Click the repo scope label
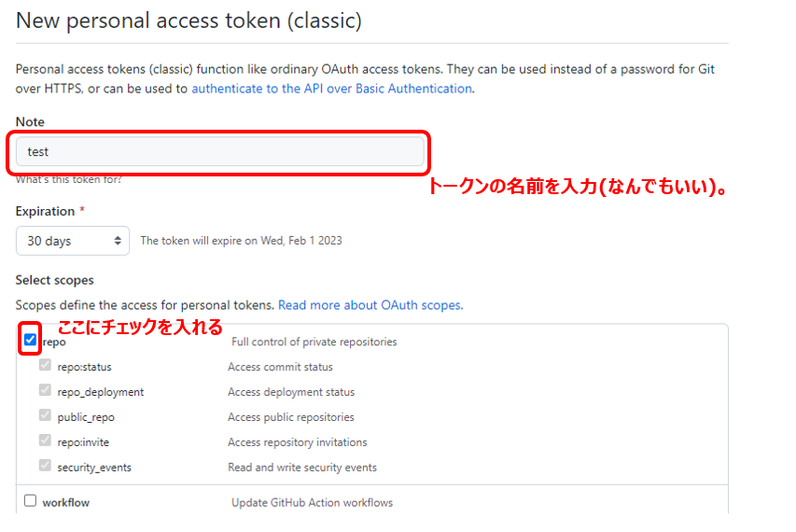Screen dimensions: 796x532 54,343
